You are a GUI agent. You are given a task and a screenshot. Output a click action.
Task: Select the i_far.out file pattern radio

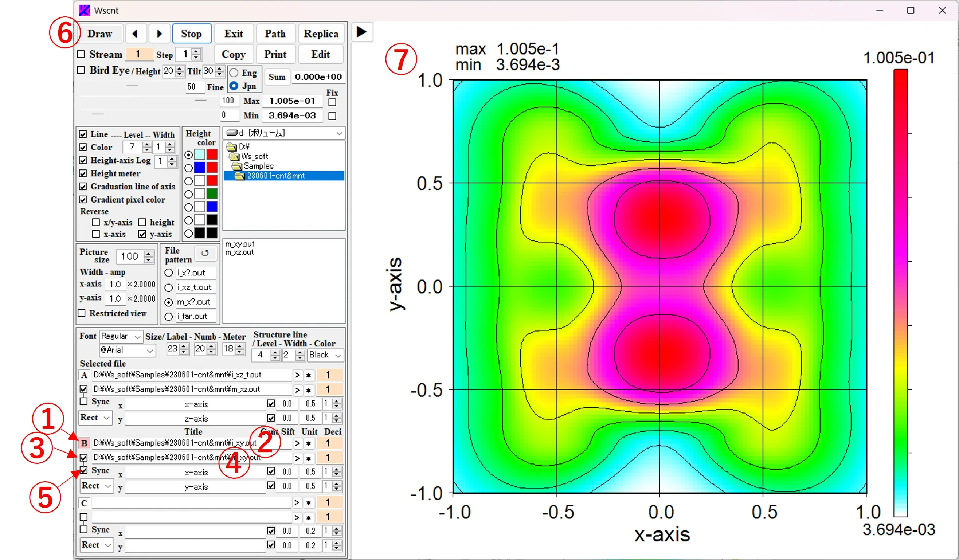(169, 317)
